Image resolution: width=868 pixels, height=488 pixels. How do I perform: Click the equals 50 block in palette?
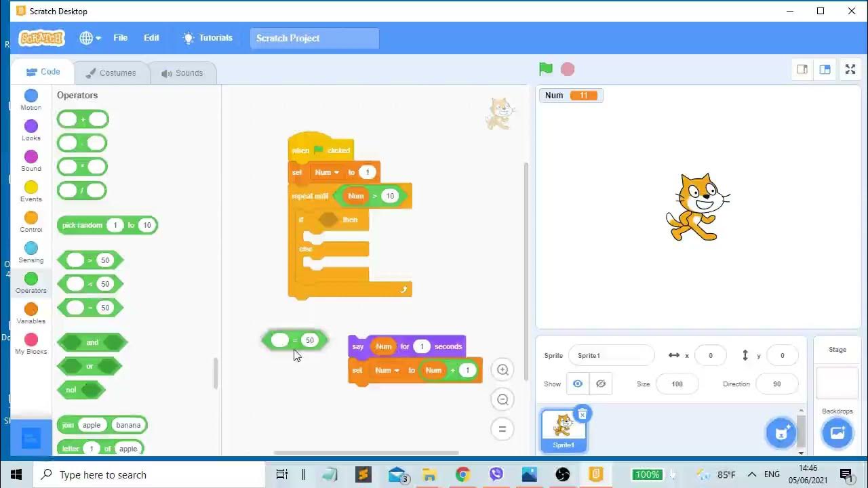point(90,308)
